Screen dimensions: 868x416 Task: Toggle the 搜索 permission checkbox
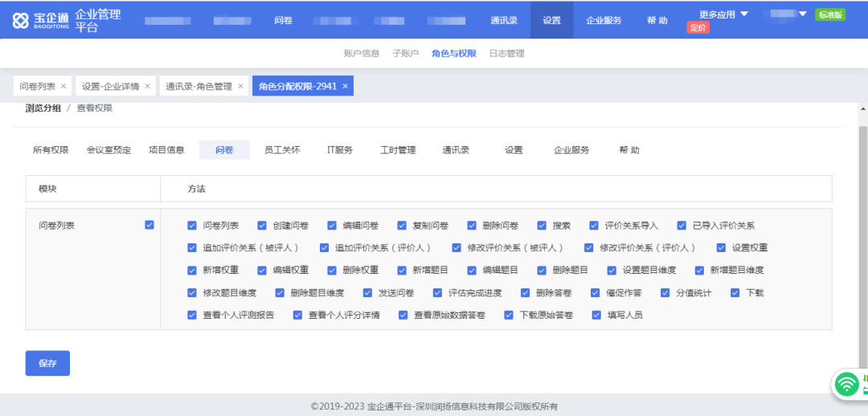coord(542,225)
